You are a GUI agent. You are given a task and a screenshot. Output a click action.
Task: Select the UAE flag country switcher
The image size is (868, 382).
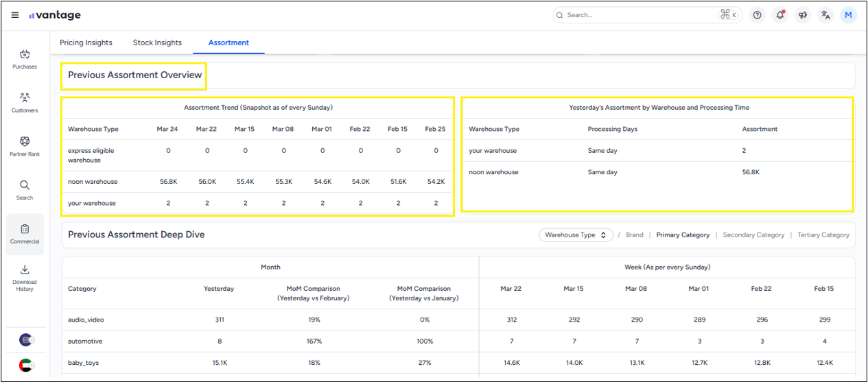point(25,366)
